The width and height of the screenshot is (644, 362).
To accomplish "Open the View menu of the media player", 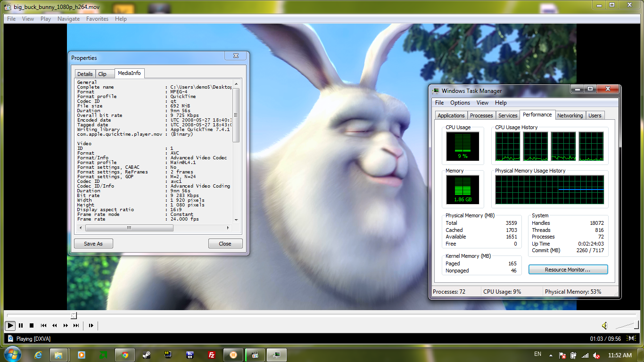I will pos(28,19).
